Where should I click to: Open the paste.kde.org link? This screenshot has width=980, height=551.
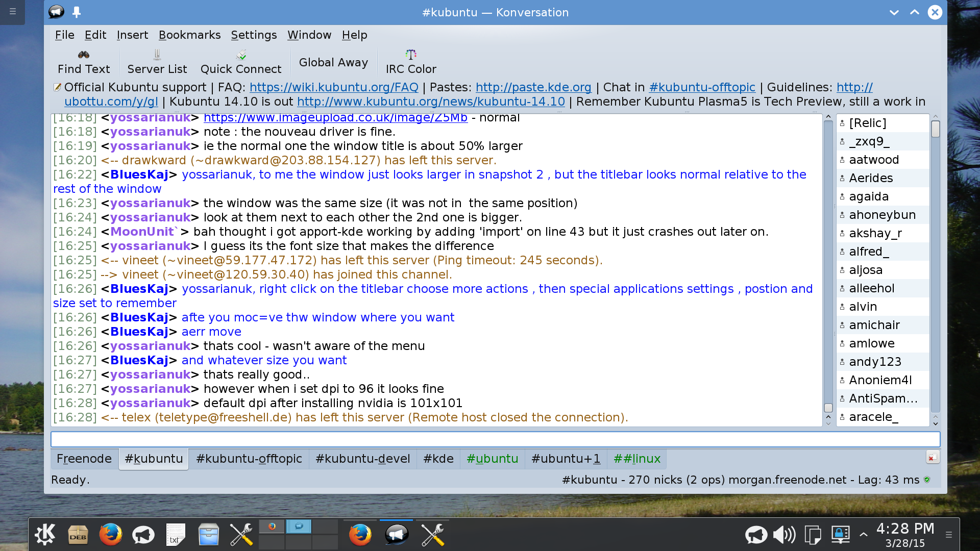point(533,87)
